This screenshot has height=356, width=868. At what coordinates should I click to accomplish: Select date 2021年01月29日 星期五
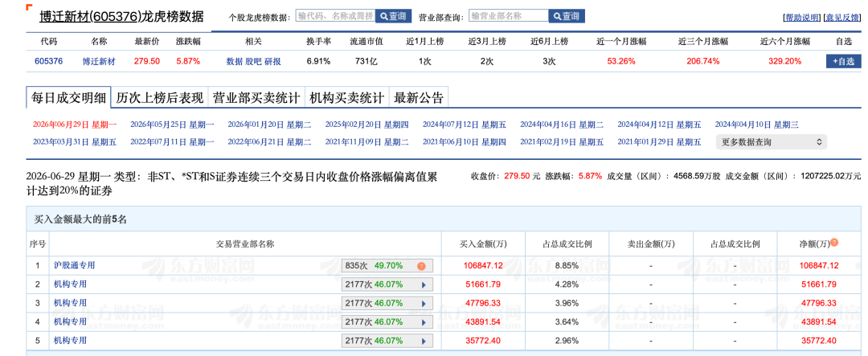pyautogui.click(x=659, y=141)
